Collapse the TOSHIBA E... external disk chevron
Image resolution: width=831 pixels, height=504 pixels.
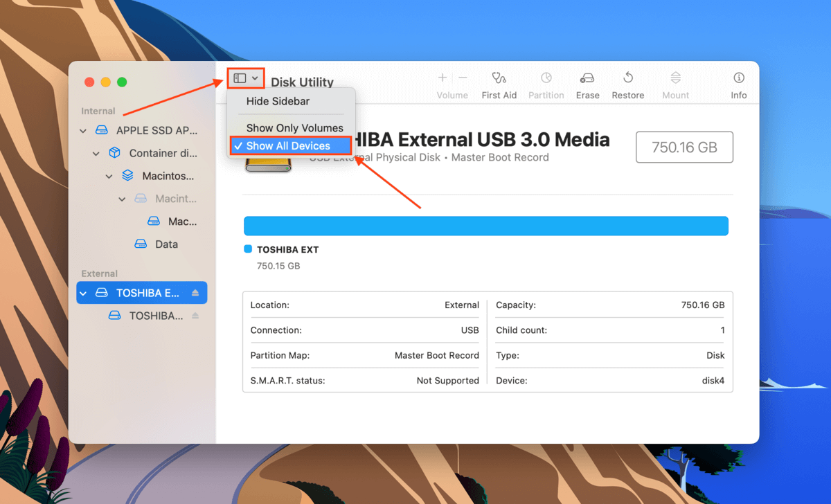(x=83, y=293)
